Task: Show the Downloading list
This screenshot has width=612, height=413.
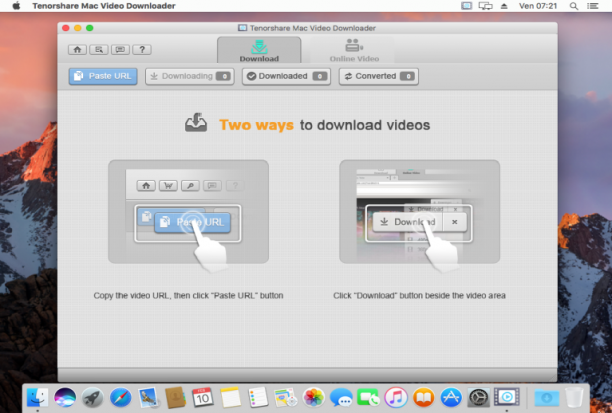Action: [190, 76]
